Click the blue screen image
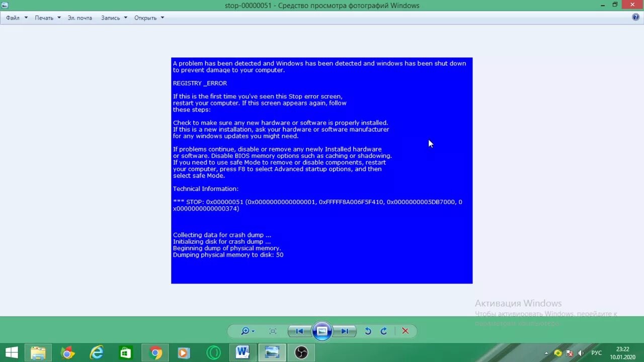This screenshot has height=362, width=644. tap(322, 170)
